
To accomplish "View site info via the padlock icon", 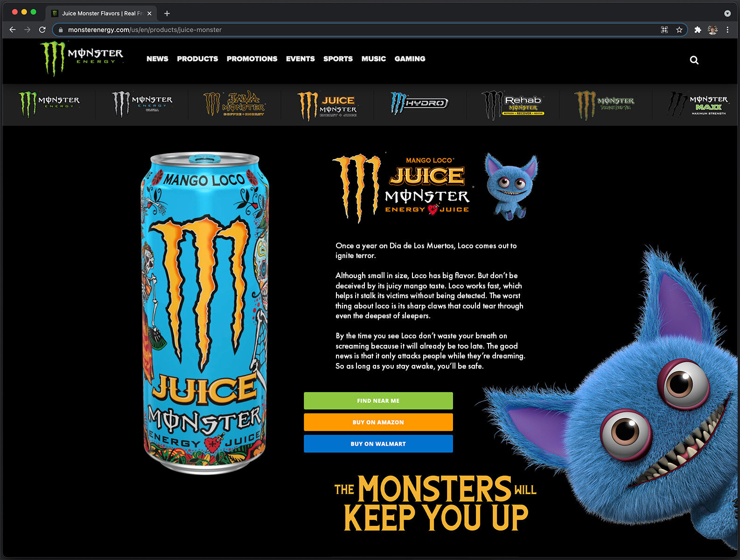I will point(61,30).
